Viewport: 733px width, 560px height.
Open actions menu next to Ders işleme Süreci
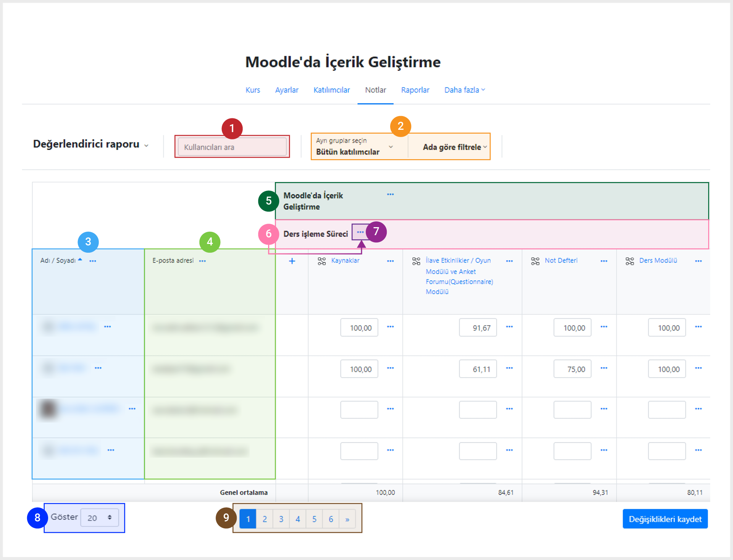tap(360, 232)
